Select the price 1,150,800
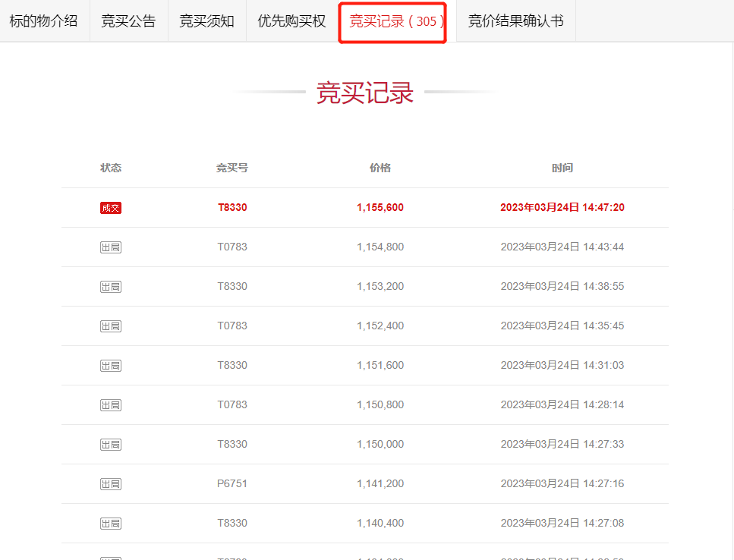Viewport: 734px width, 560px height. [380, 404]
